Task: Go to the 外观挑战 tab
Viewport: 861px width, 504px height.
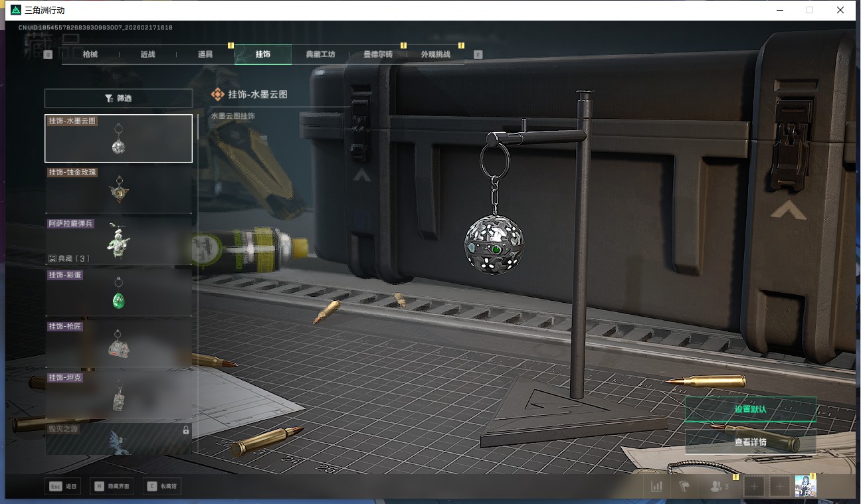Action: pos(435,54)
